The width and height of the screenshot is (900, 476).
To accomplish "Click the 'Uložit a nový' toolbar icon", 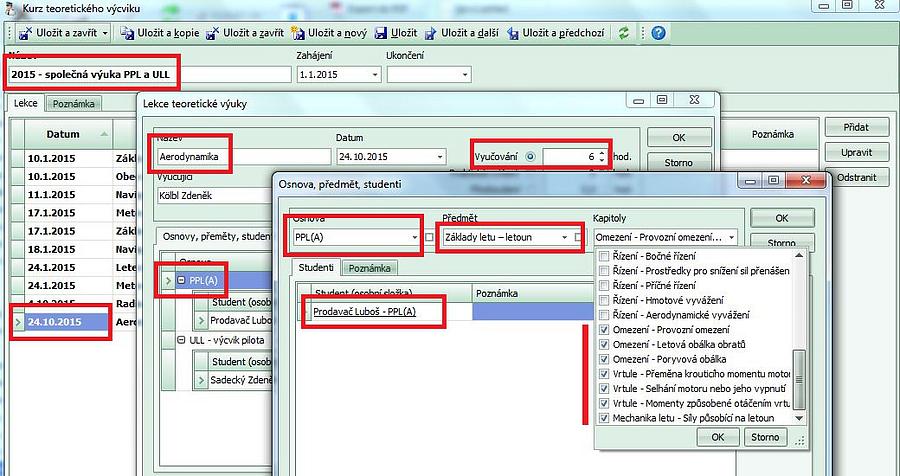I will pyautogui.click(x=299, y=33).
